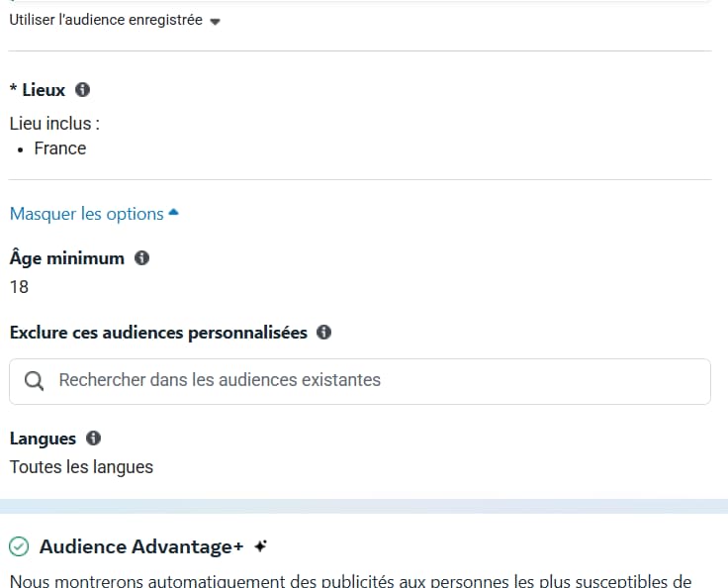Collapse options using the Masquer arrow
Viewport: 728px width, 588px height.
coord(173,213)
